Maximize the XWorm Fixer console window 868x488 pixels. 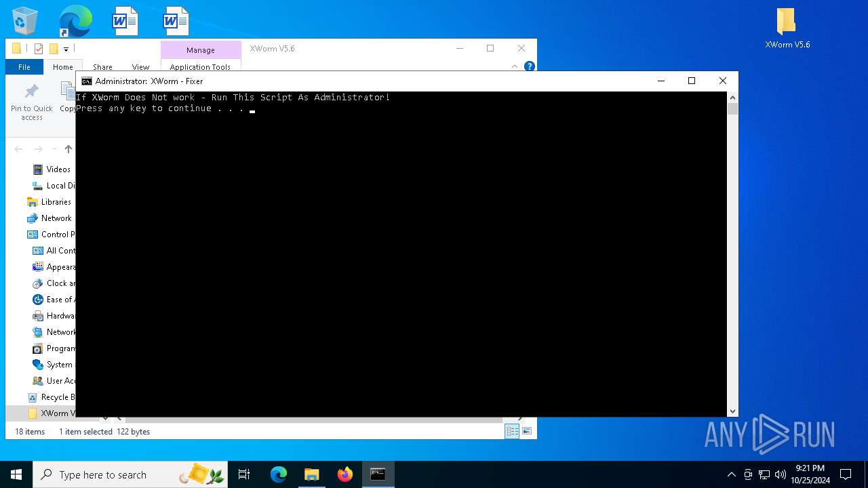click(692, 81)
